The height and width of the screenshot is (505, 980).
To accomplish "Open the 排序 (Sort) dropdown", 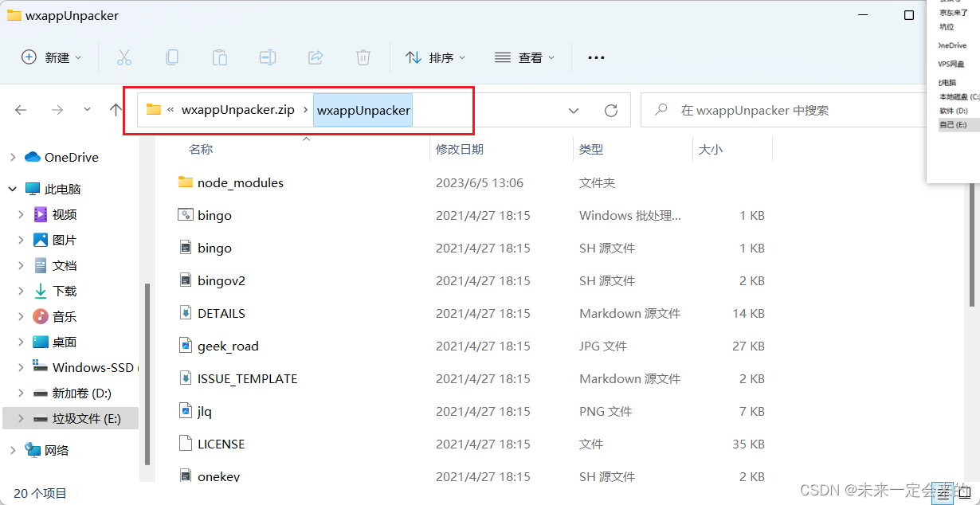I will tap(436, 57).
